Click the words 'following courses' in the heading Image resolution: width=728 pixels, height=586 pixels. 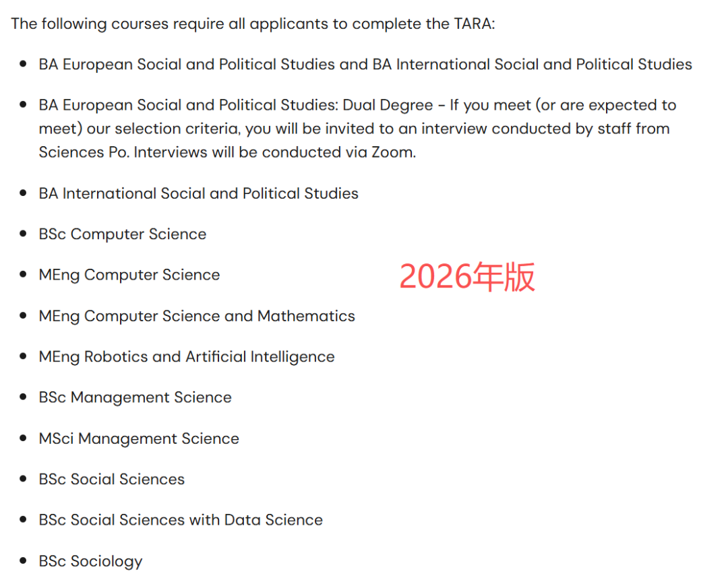104,24
